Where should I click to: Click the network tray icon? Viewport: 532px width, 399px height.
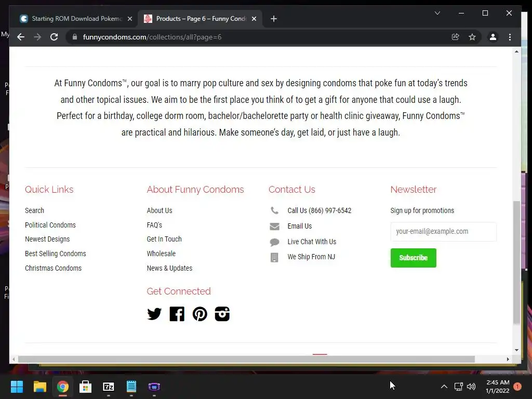click(x=458, y=387)
